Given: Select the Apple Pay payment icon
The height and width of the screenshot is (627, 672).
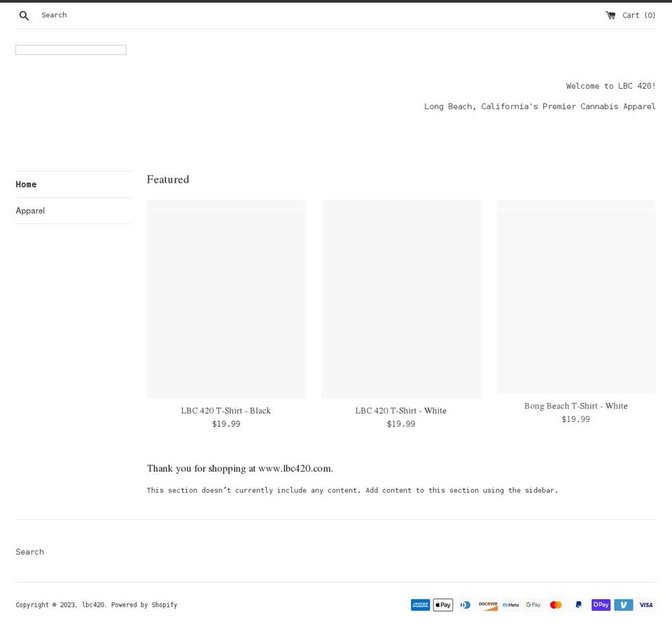Looking at the screenshot, I should 443,605.
